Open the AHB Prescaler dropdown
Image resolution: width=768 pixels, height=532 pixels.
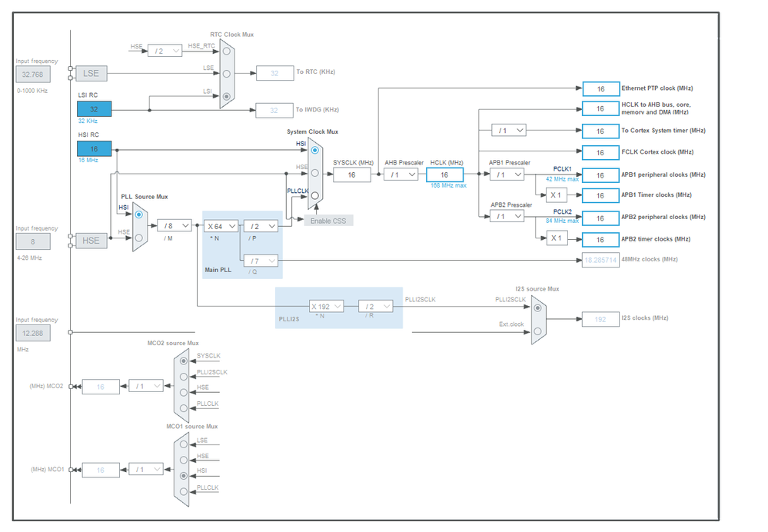point(401,175)
